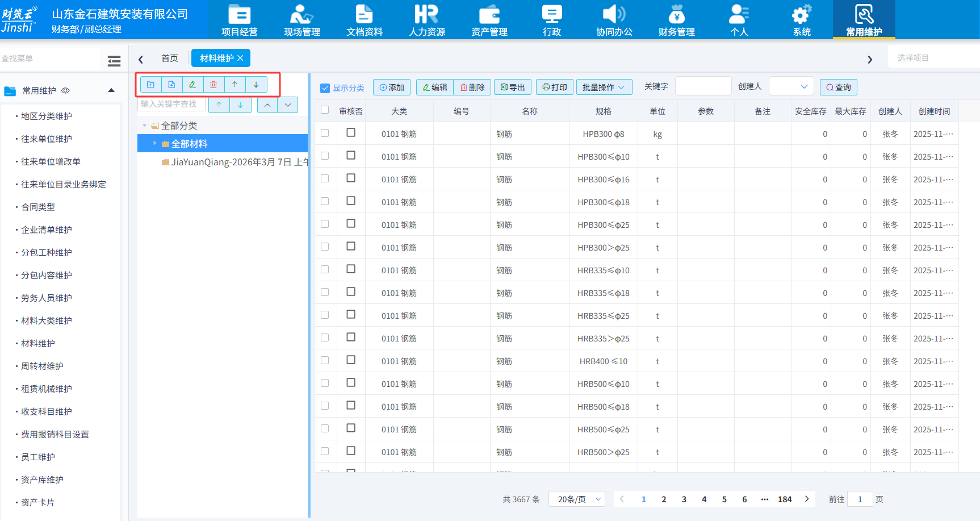Open the 资产管理 module
Image resolution: width=980 pixels, height=521 pixels.
[x=489, y=20]
